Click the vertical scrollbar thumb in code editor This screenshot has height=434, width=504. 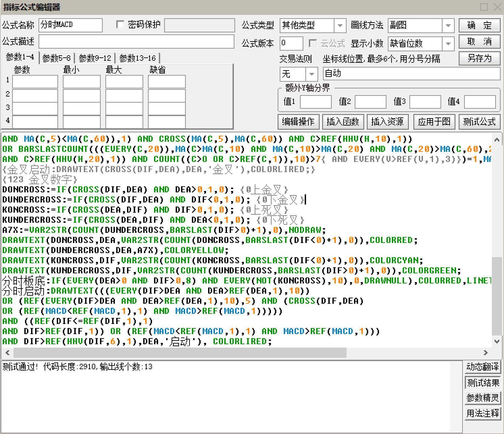497,296
